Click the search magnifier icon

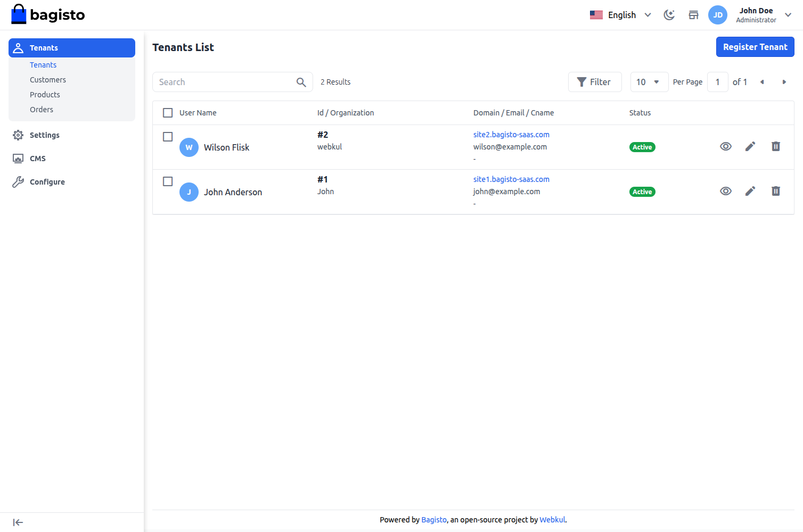pyautogui.click(x=301, y=82)
